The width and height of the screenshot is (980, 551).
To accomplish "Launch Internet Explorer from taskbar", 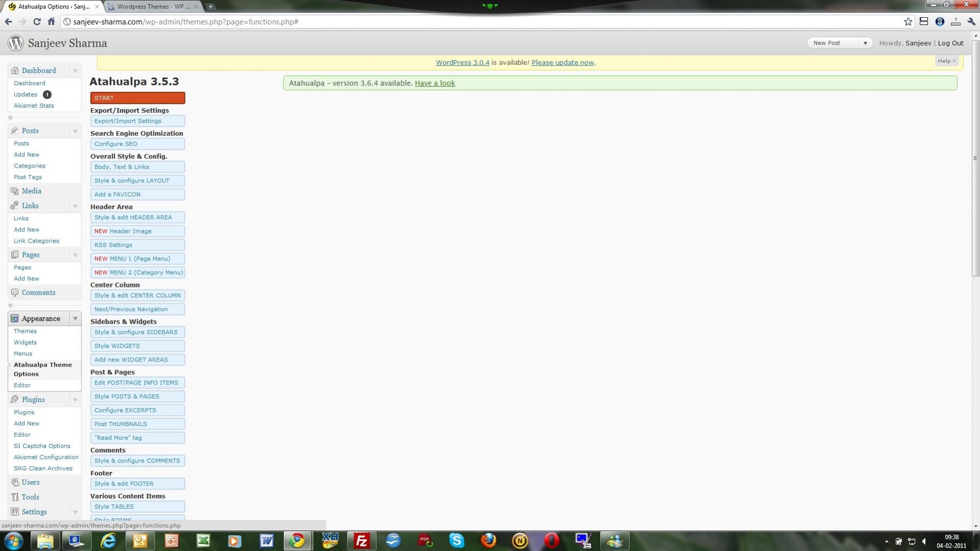I will pos(108,540).
